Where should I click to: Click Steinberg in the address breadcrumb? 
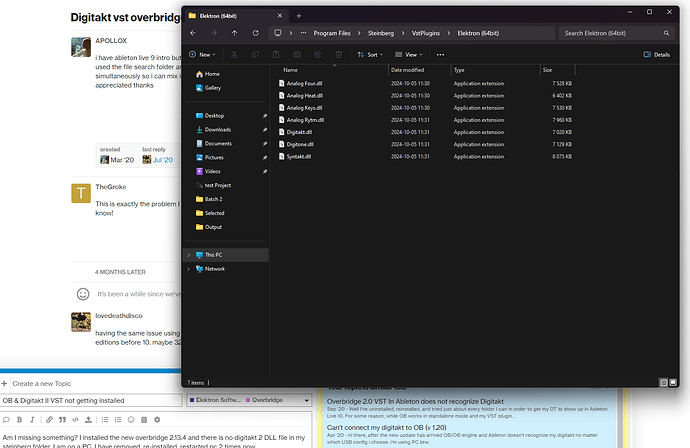[381, 33]
